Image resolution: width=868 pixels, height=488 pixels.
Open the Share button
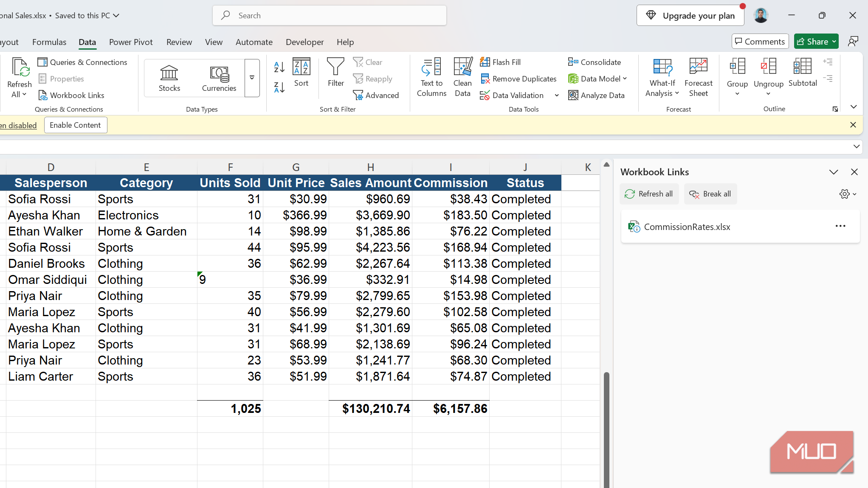click(816, 42)
